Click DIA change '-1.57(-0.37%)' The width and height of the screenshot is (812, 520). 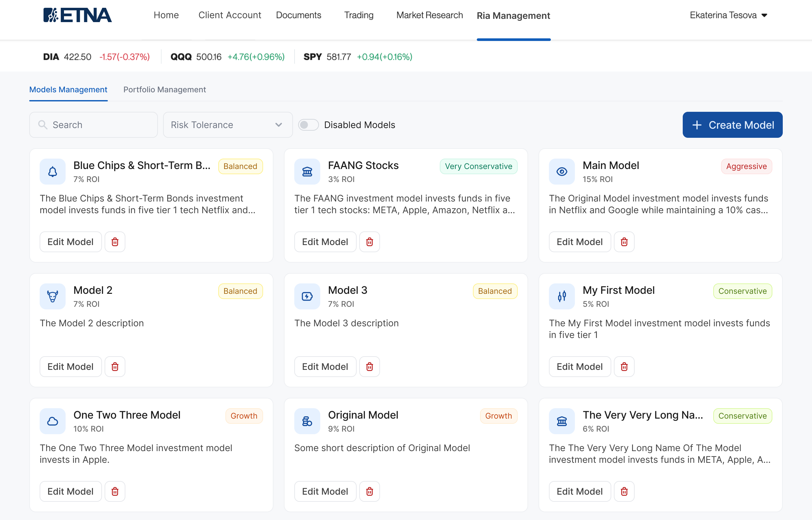(x=124, y=57)
